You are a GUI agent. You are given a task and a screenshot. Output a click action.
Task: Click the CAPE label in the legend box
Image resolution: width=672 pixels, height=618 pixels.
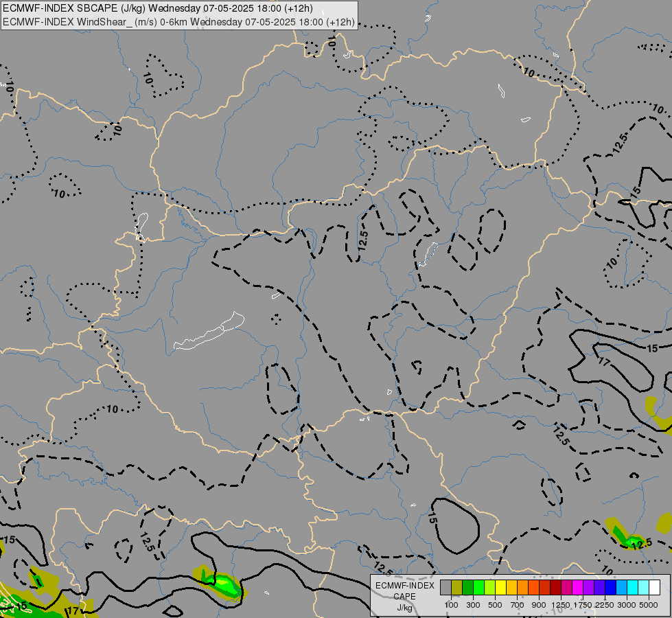pyautogui.click(x=404, y=597)
